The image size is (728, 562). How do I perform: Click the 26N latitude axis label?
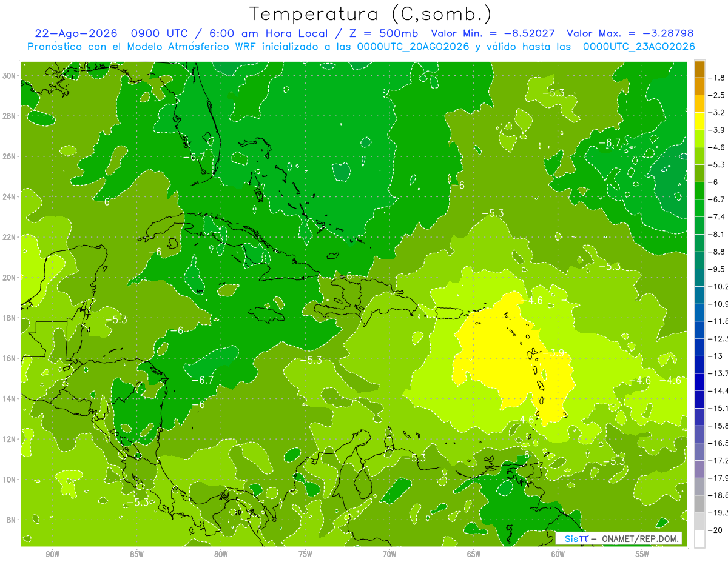coord(10,156)
